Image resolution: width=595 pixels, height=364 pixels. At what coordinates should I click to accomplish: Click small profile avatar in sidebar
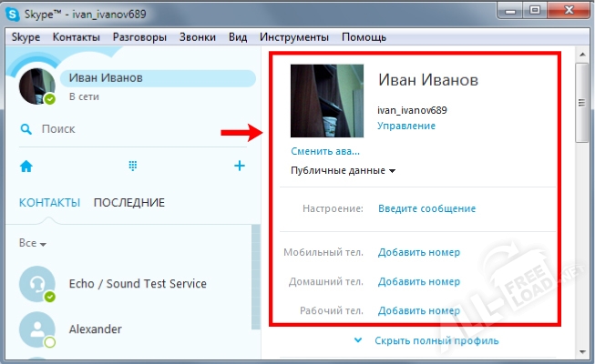(36, 86)
